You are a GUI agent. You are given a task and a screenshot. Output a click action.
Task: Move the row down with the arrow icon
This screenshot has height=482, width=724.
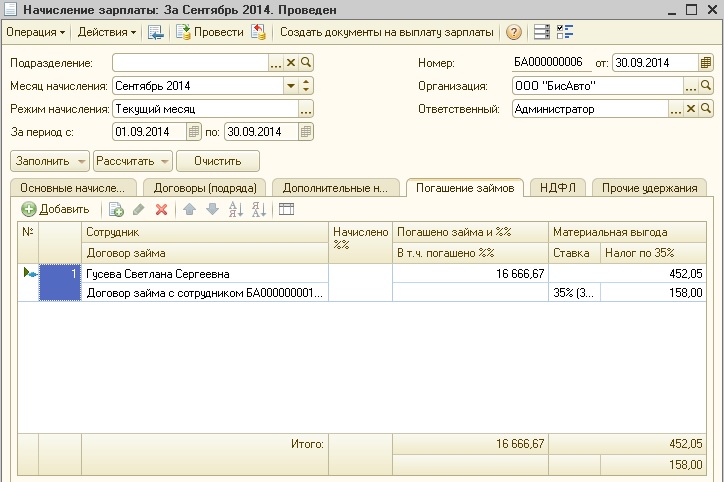click(x=212, y=209)
